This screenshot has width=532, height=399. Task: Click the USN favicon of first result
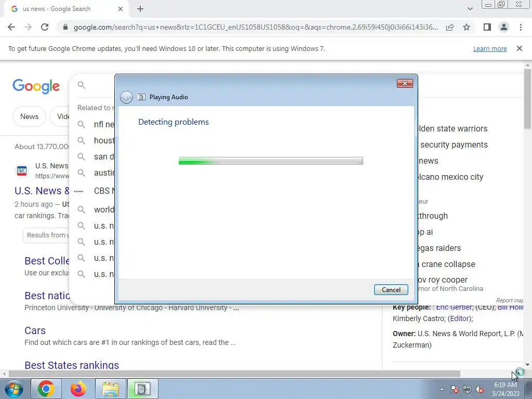pyautogui.click(x=22, y=170)
